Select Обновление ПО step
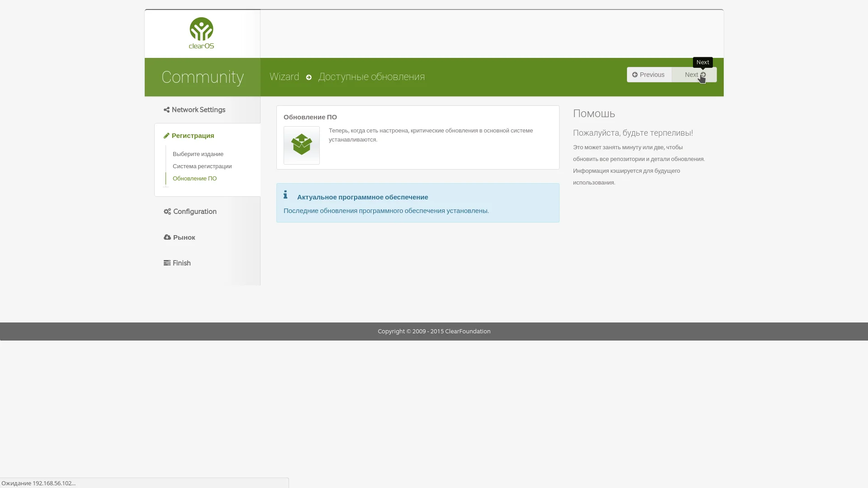The width and height of the screenshot is (868, 488). [194, 179]
